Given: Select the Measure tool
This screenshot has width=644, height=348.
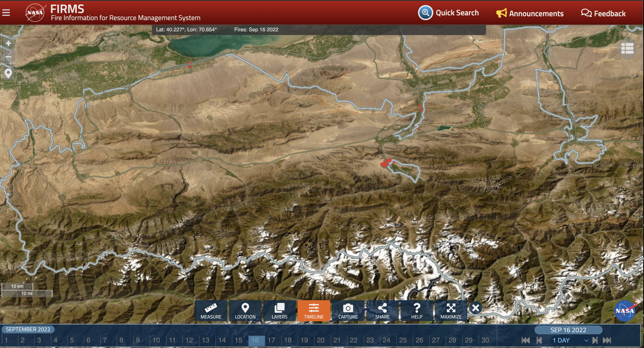Looking at the screenshot, I should [x=211, y=311].
